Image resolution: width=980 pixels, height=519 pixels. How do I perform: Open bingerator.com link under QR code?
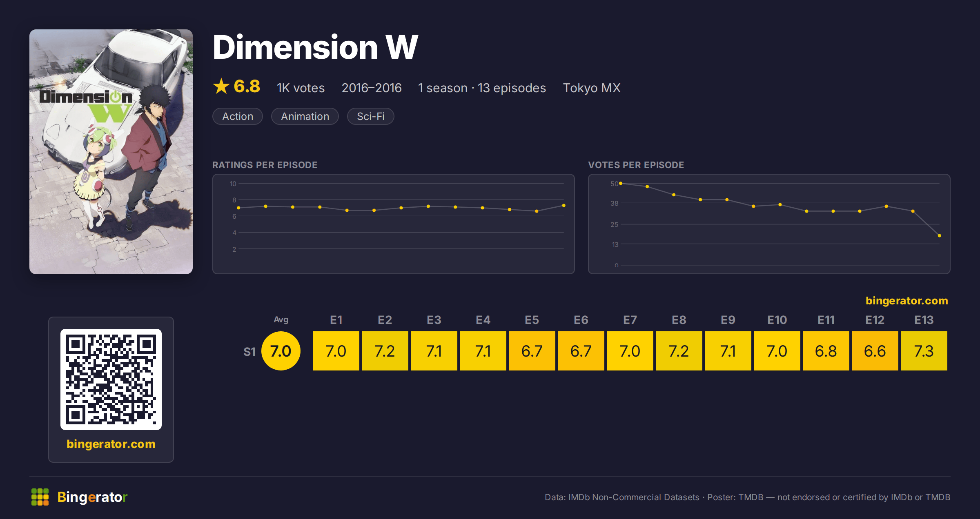(x=111, y=444)
